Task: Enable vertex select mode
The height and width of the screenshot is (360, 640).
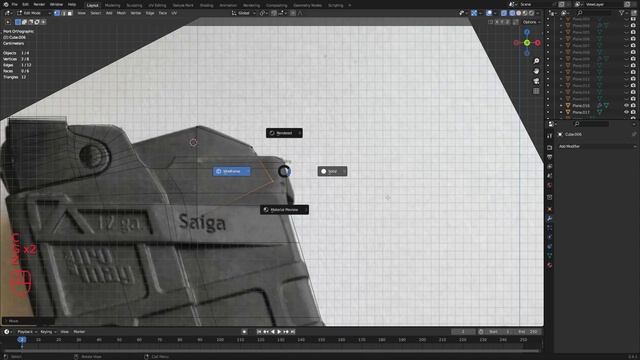Action: pos(57,13)
